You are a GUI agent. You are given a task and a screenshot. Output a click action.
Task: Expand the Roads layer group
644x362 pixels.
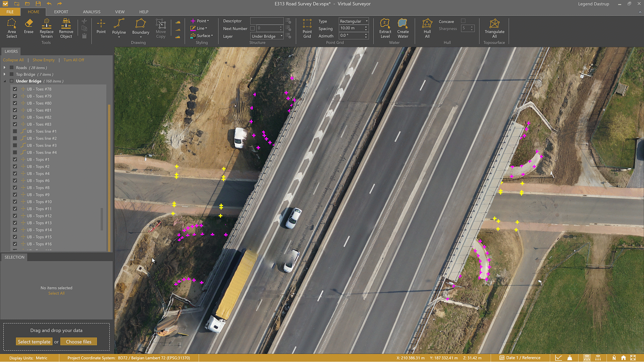4,67
